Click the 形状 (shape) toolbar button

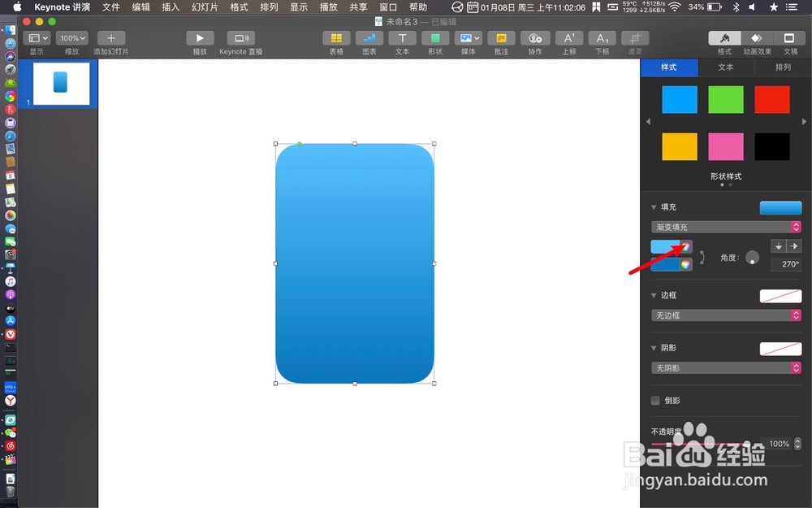(x=435, y=38)
